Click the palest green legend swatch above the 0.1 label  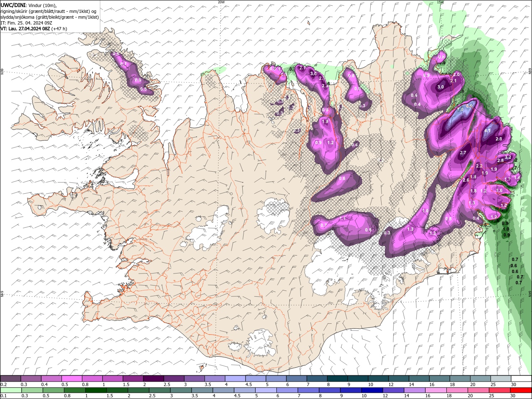coord(11,390)
